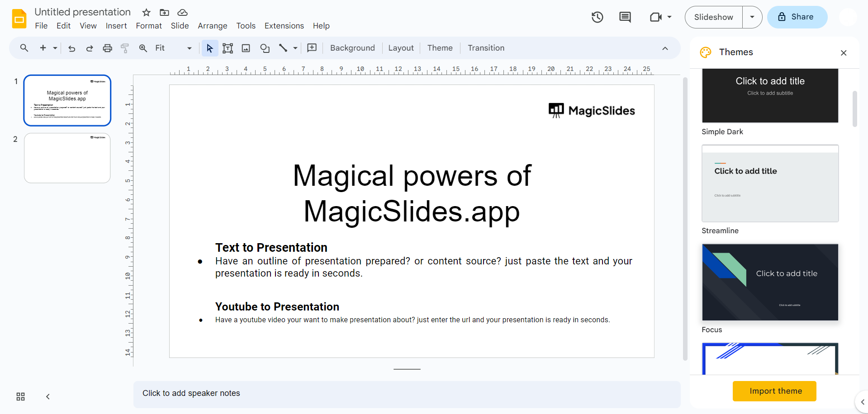Open the comments icon
Viewport: 868px width, 414px height.
point(625,17)
